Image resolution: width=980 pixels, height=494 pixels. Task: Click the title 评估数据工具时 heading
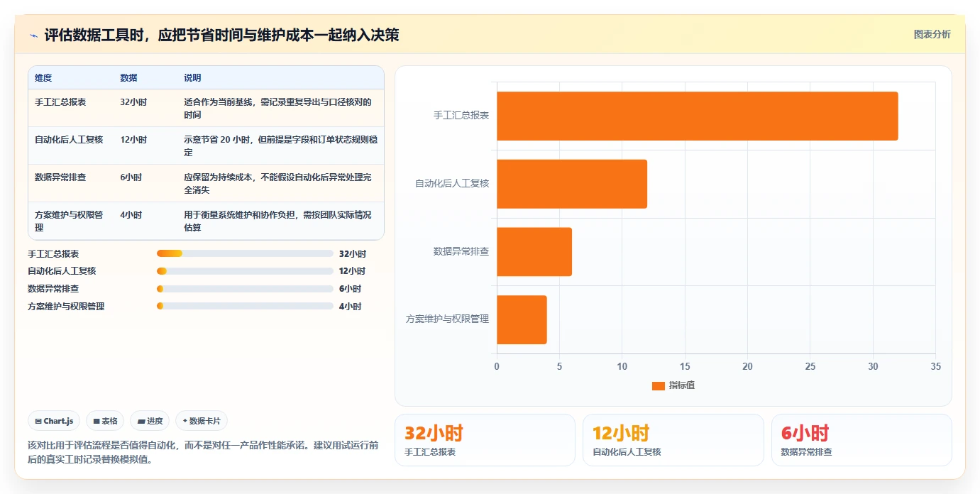[x=221, y=35]
